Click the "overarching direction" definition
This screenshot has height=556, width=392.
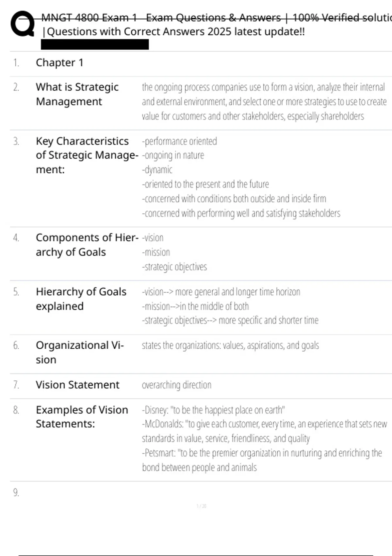click(176, 385)
